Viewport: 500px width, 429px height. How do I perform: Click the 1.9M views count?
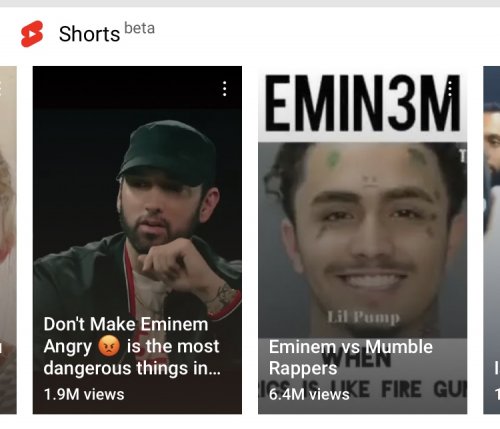point(84,394)
